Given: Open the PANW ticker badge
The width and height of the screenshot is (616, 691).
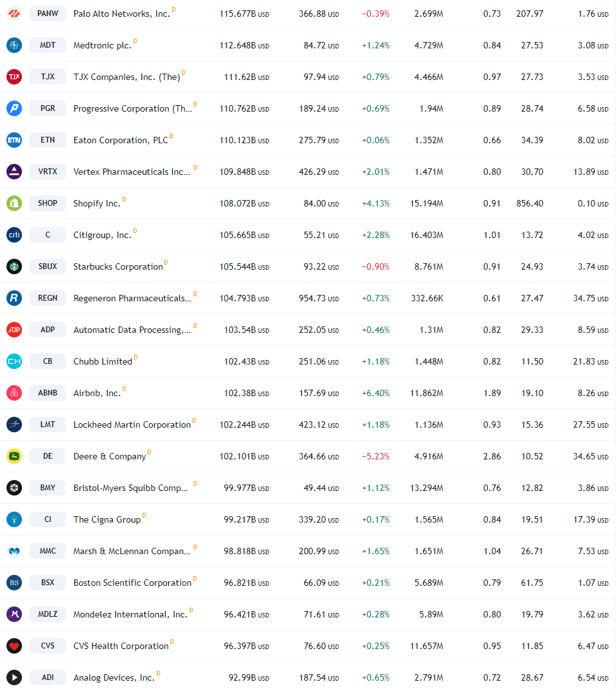Looking at the screenshot, I should click(x=48, y=14).
